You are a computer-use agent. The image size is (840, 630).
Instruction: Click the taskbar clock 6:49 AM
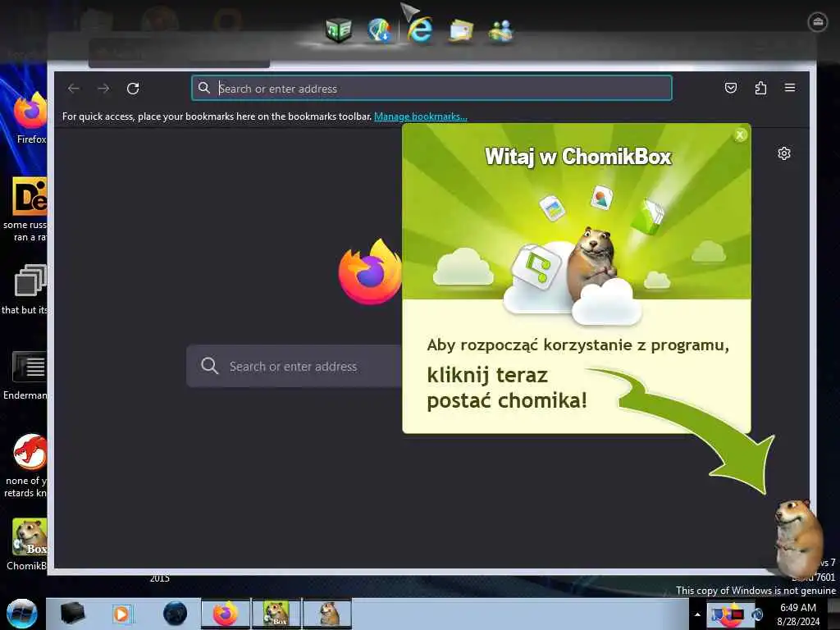pos(798,614)
